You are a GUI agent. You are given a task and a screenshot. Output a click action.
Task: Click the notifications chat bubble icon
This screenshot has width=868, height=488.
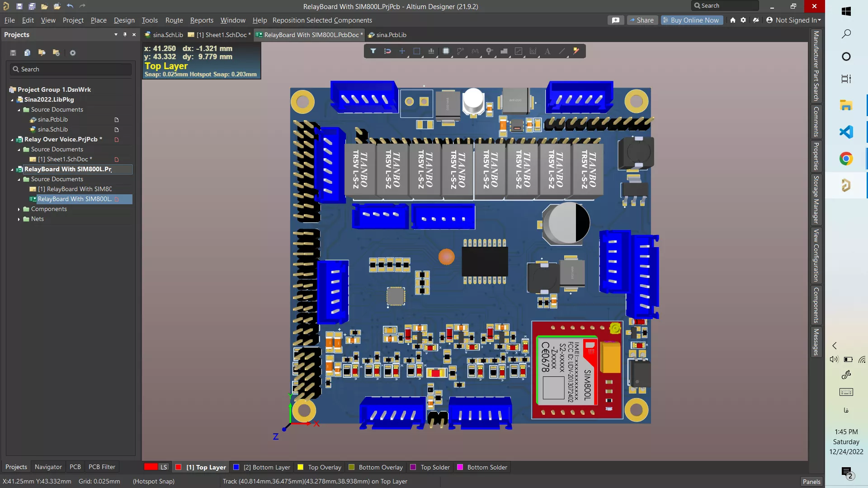coord(616,20)
